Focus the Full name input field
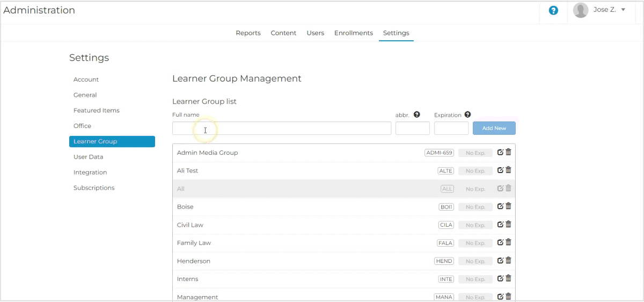 (x=282, y=128)
